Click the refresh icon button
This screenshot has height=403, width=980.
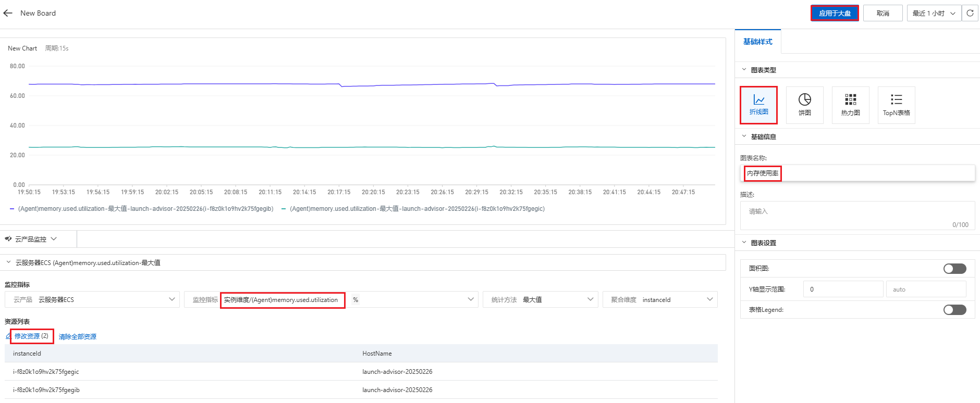pos(970,13)
